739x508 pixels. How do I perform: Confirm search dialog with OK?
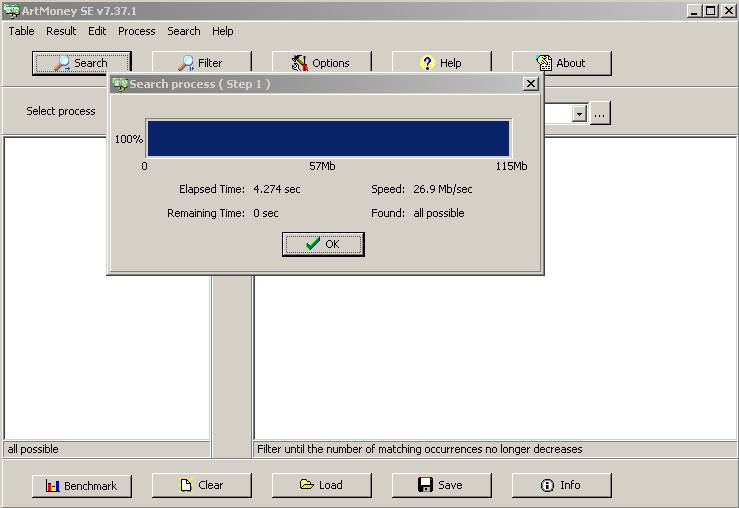pos(323,244)
